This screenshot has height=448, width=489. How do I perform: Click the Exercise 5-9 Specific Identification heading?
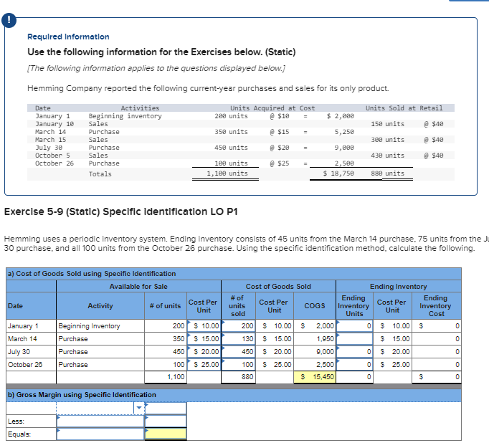[120, 211]
